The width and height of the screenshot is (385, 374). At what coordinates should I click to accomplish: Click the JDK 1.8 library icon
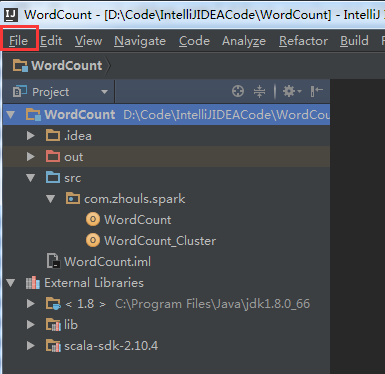click(x=53, y=304)
